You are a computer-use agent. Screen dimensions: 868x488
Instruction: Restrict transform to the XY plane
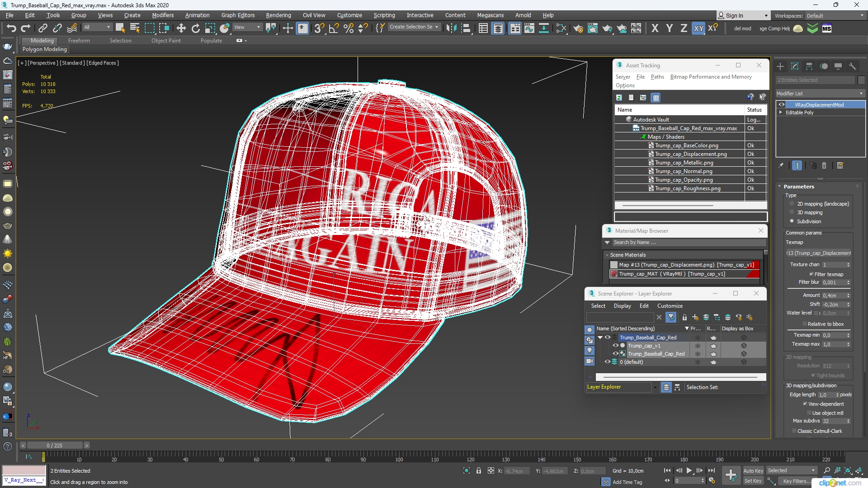point(698,28)
